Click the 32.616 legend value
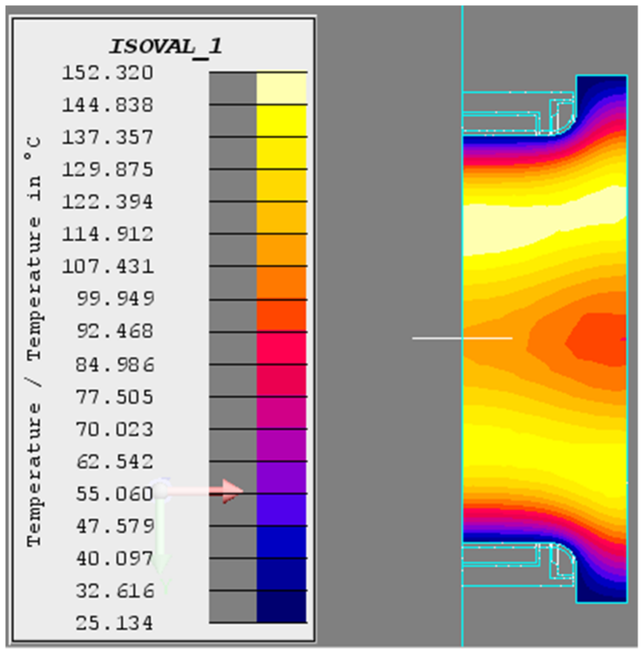Screen dimensions: 644x654 click(x=115, y=591)
